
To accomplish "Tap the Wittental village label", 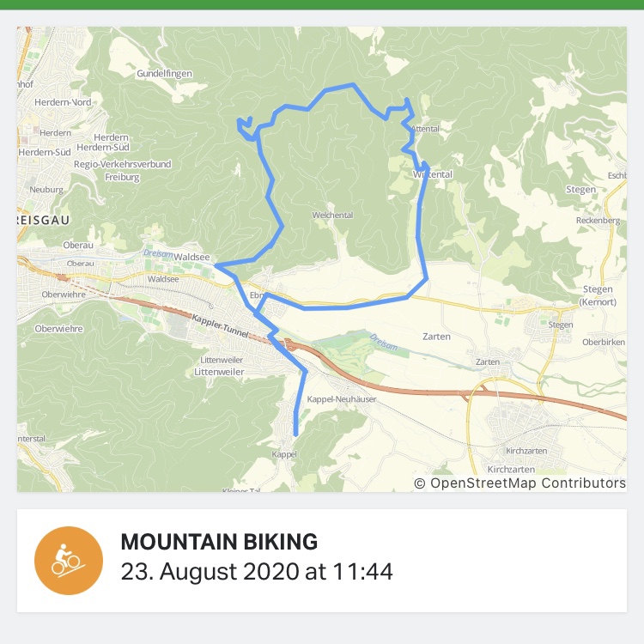I will pos(433,174).
